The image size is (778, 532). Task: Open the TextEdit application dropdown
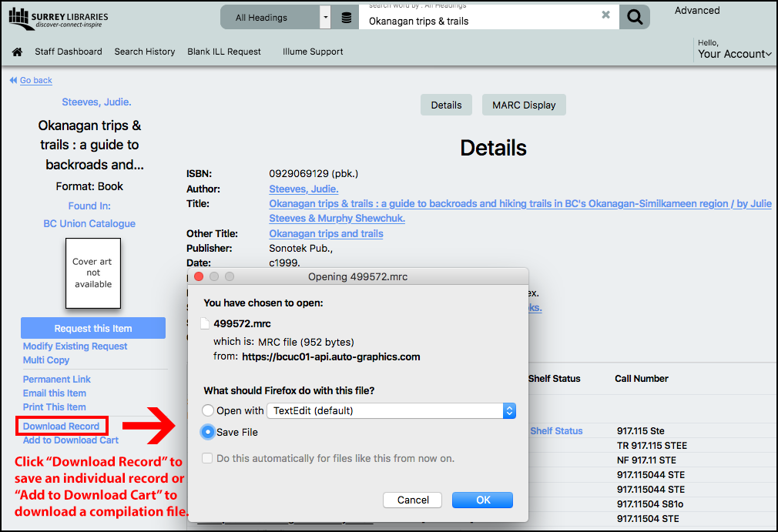point(391,411)
